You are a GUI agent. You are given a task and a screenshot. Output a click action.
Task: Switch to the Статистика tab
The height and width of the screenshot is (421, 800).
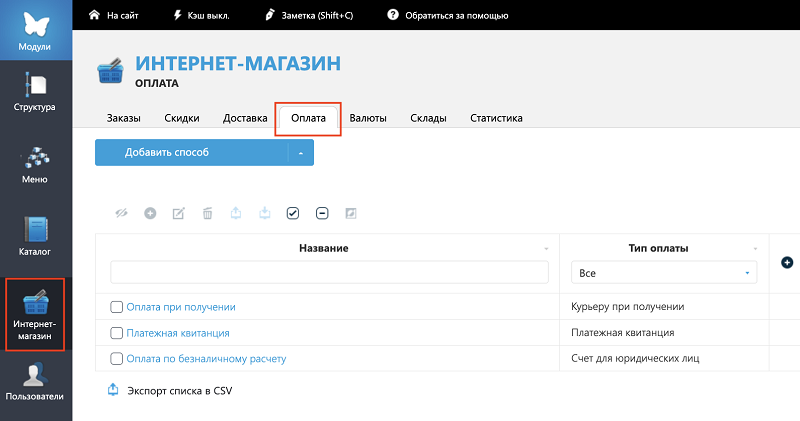point(496,118)
